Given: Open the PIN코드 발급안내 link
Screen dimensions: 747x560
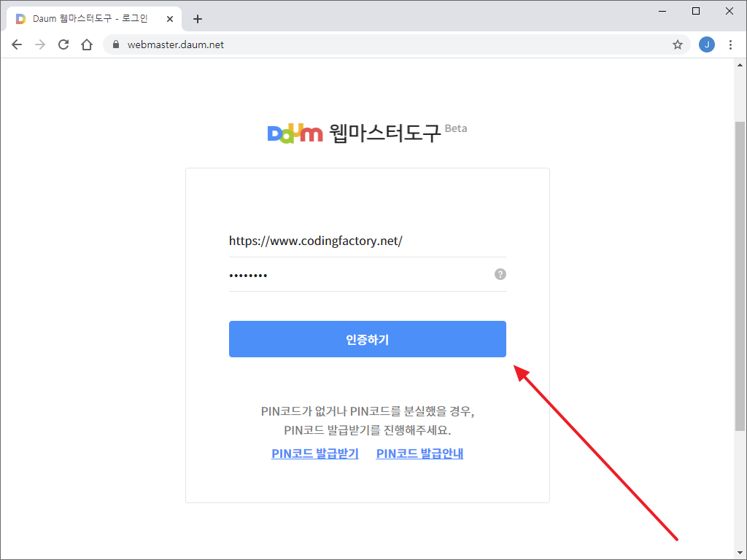Looking at the screenshot, I should 419,454.
